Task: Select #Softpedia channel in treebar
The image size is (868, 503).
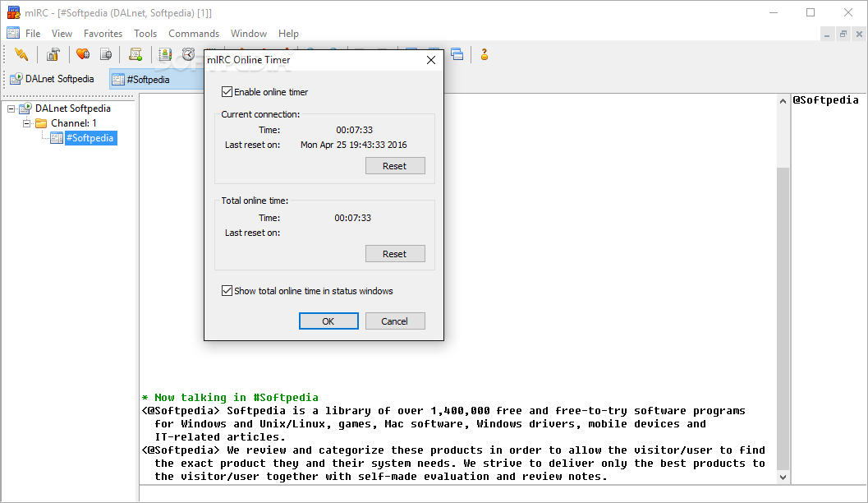Action: tap(90, 138)
